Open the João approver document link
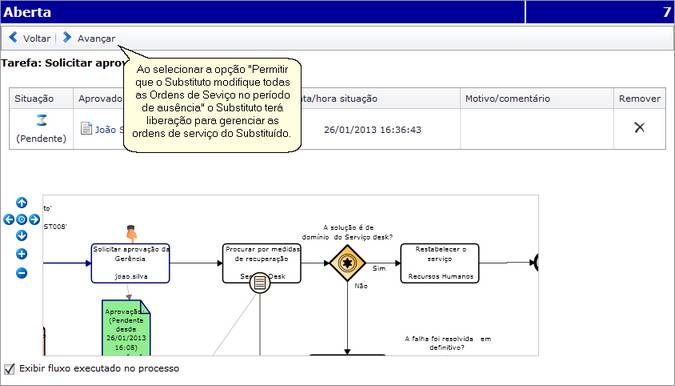This screenshot has width=675, height=386. pyautogui.click(x=102, y=129)
